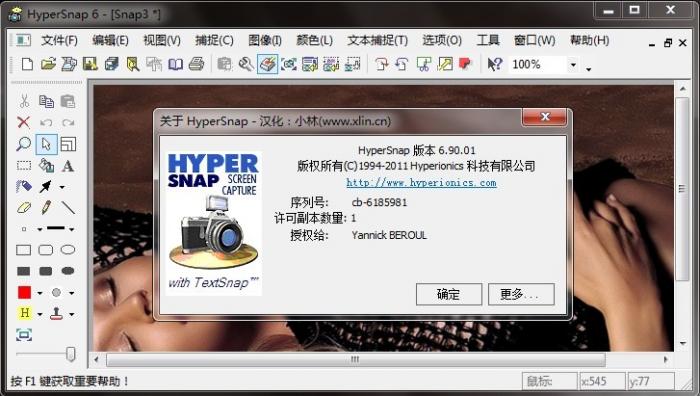This screenshot has width=700, height=396.
Task: Open the red foreground color dropdown
Action: pyautogui.click(x=40, y=293)
